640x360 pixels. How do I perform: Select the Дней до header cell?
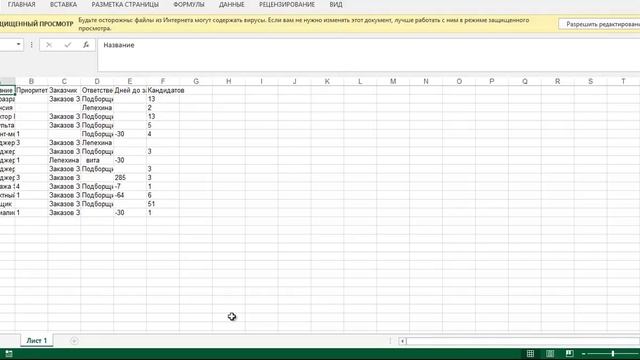pos(130,90)
